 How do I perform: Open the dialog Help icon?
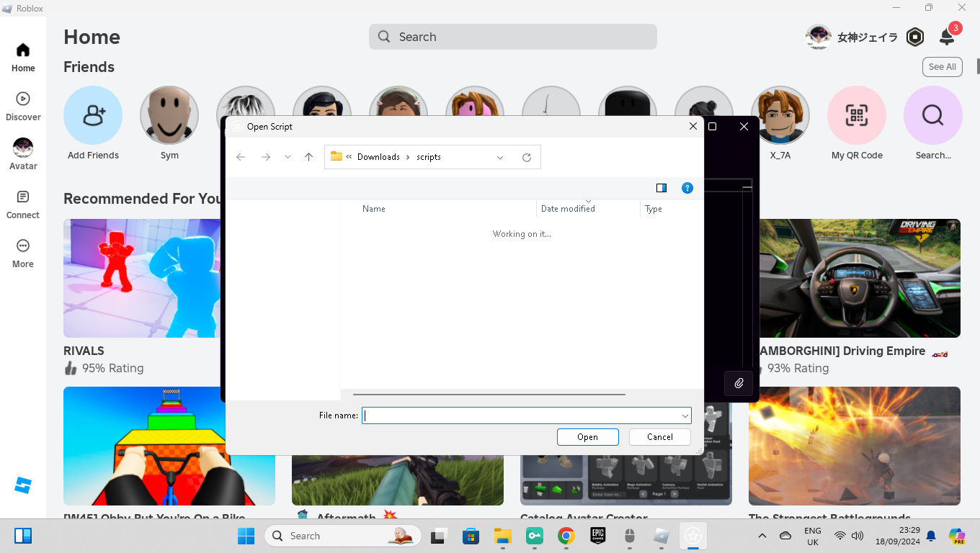point(687,188)
